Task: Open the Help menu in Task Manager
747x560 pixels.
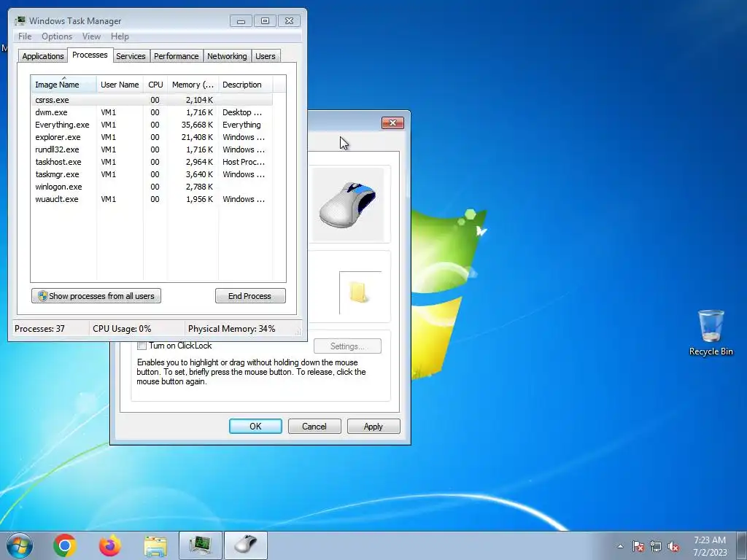Action: click(120, 36)
